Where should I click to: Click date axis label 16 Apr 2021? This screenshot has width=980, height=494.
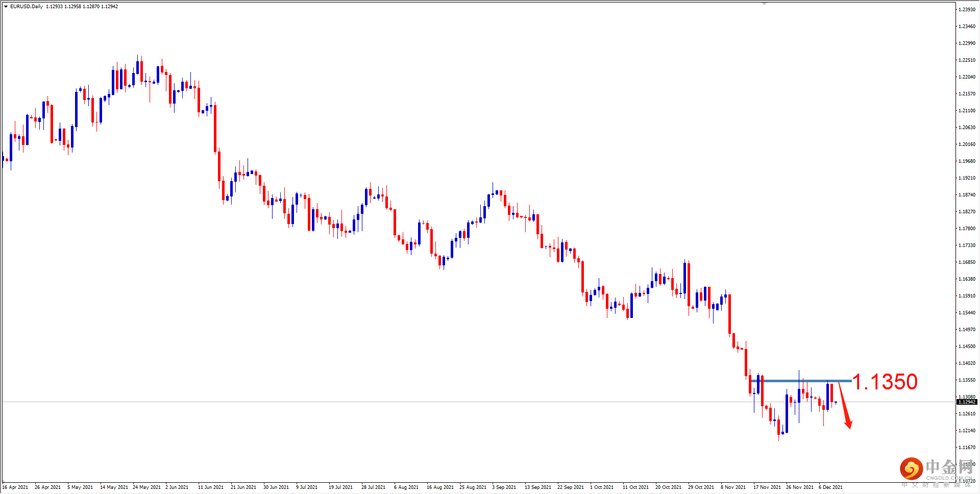15,487
